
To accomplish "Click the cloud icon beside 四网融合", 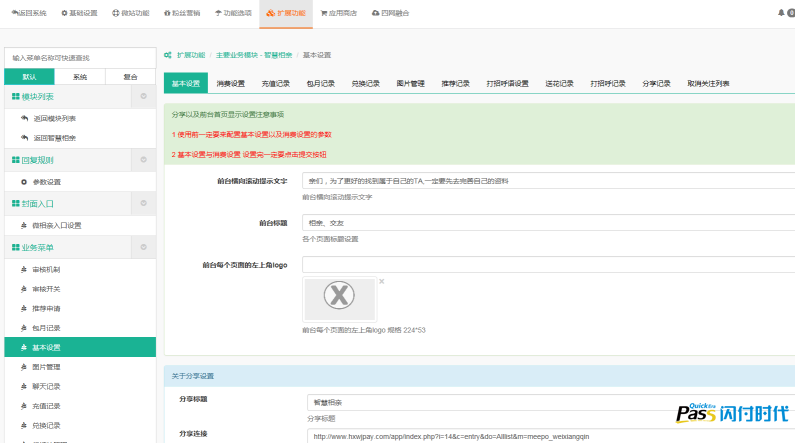I will [x=376, y=13].
